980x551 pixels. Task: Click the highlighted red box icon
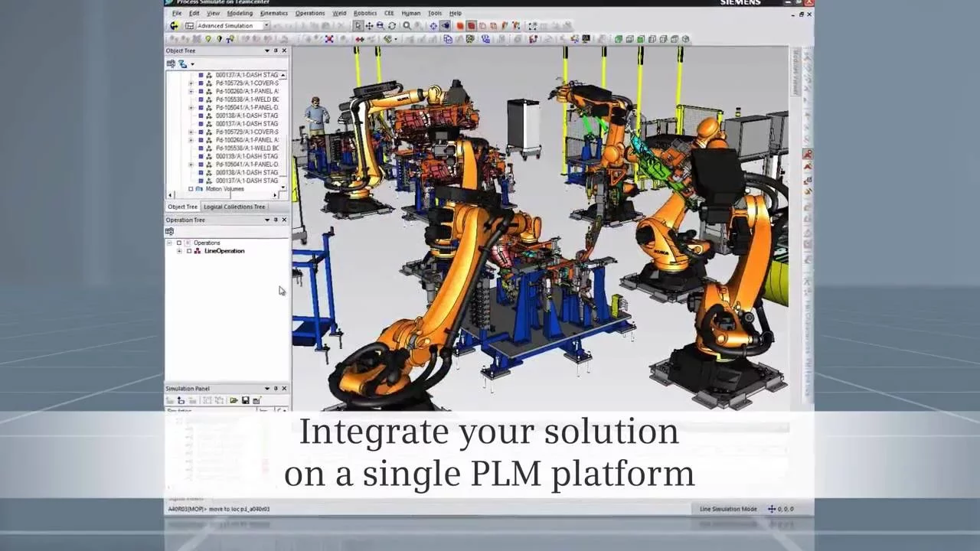(x=471, y=26)
